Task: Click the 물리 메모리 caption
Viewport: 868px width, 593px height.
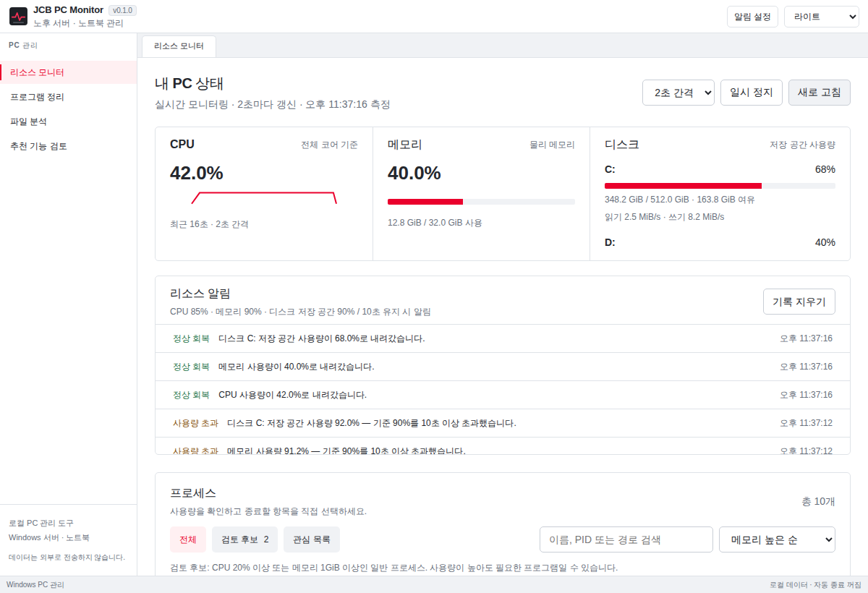Action: pos(552,145)
